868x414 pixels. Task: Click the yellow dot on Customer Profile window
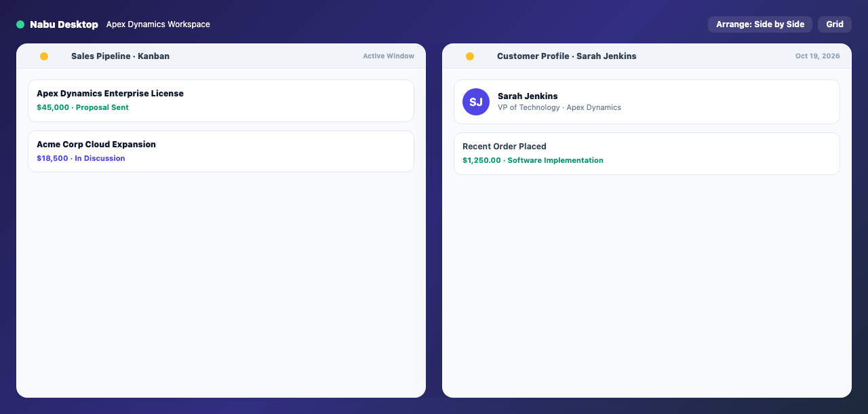(470, 56)
